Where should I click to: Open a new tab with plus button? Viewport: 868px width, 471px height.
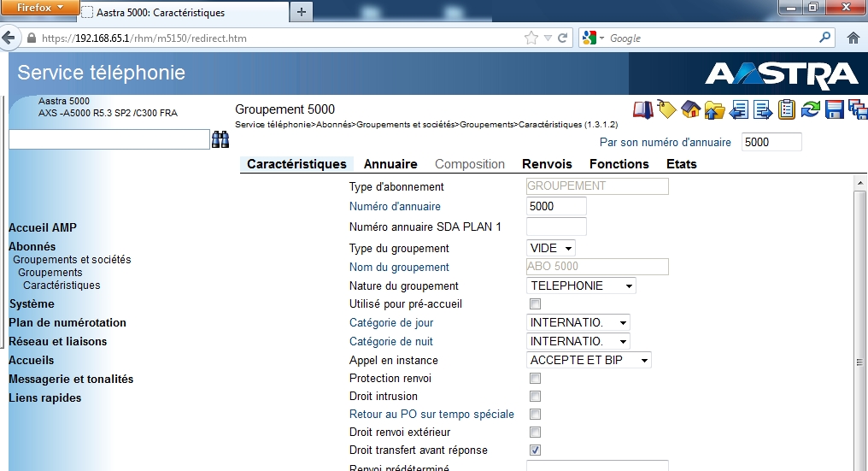[x=301, y=12]
